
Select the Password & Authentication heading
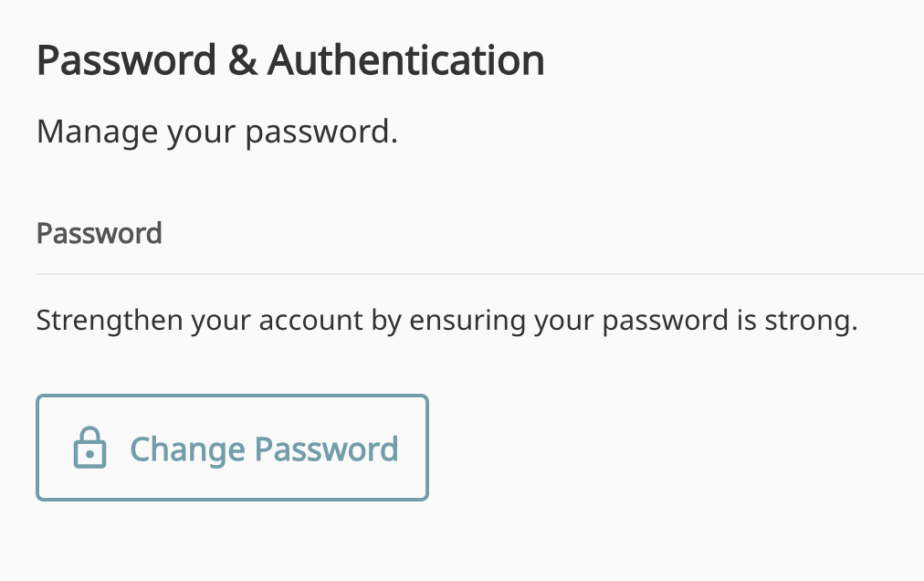(x=290, y=61)
